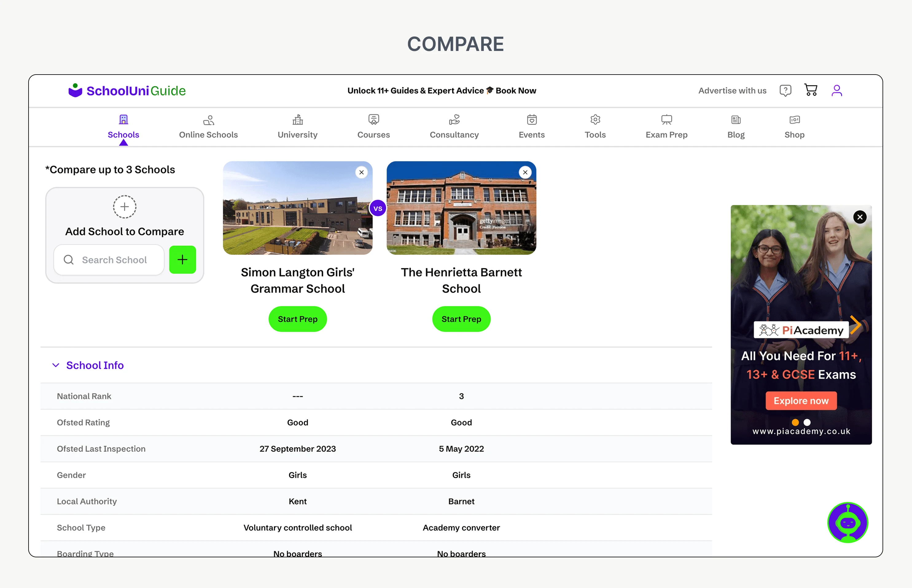Open the Tools tab label
This screenshot has height=588, width=912.
595,135
